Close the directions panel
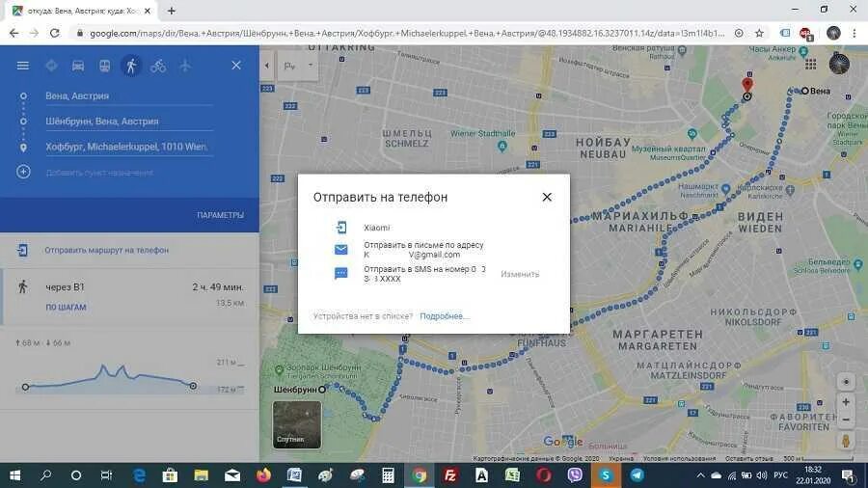868x488 pixels. click(x=236, y=66)
